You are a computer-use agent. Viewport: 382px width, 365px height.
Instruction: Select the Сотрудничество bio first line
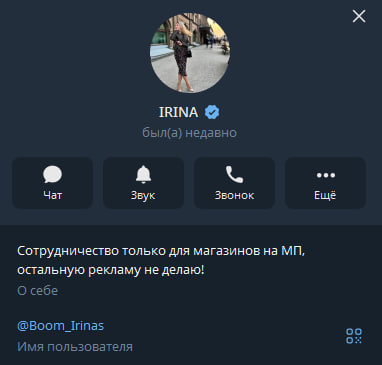click(x=161, y=251)
